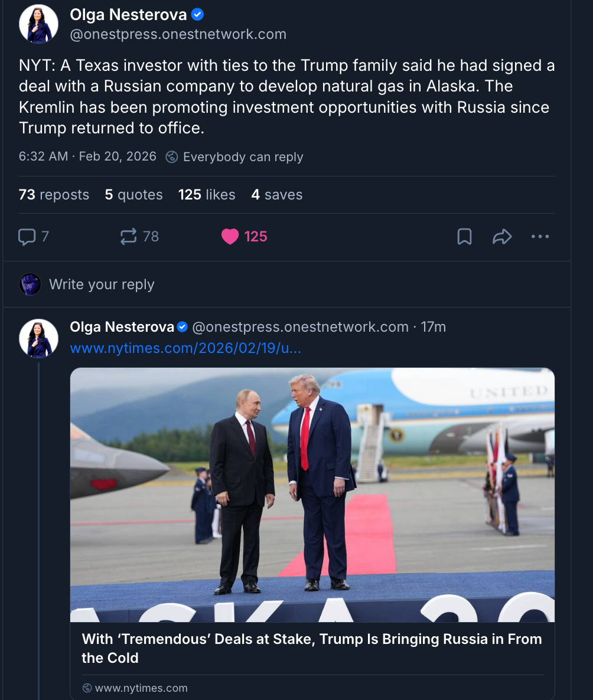593x700 pixels.
Task: Click the Putin and Trump article image
Action: (312, 495)
